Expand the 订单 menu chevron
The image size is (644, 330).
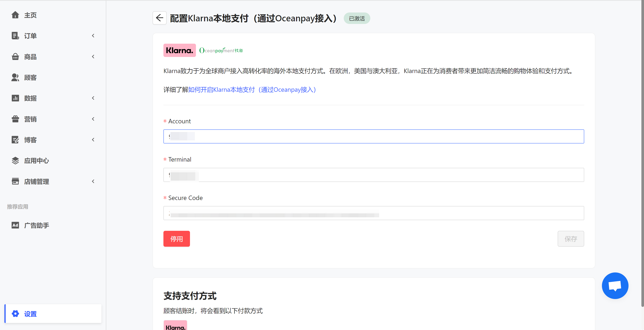pos(93,36)
